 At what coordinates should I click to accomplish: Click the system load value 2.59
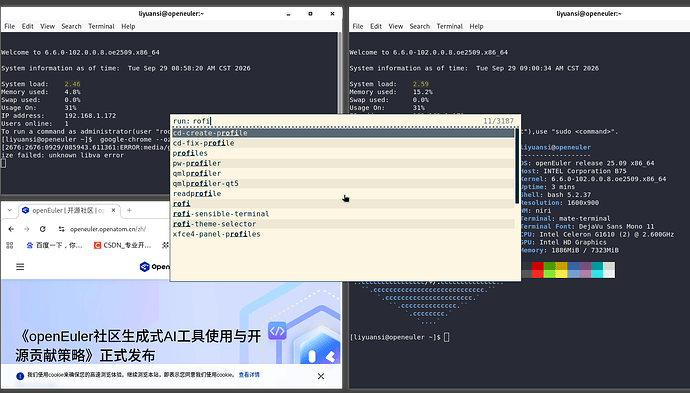pyautogui.click(x=421, y=84)
